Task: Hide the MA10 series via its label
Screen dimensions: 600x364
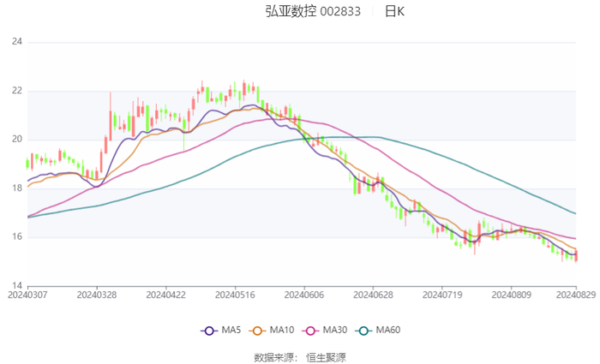Action: pyautogui.click(x=282, y=331)
